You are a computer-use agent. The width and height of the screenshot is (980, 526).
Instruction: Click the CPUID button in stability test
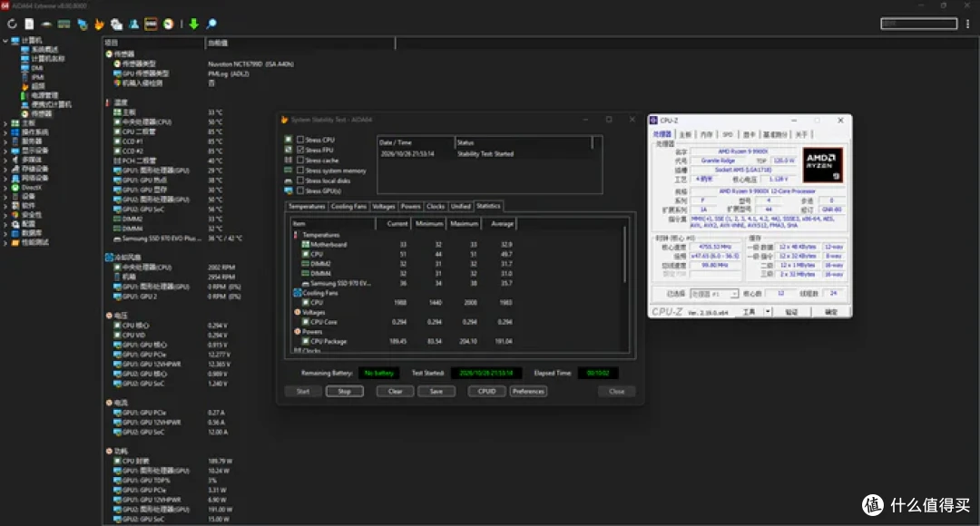point(487,392)
